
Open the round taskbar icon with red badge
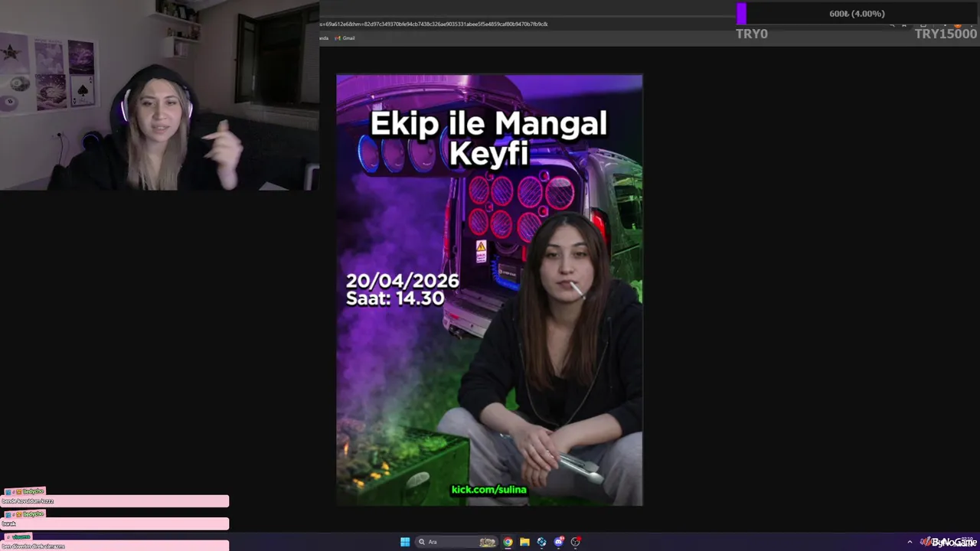pyautogui.click(x=576, y=542)
